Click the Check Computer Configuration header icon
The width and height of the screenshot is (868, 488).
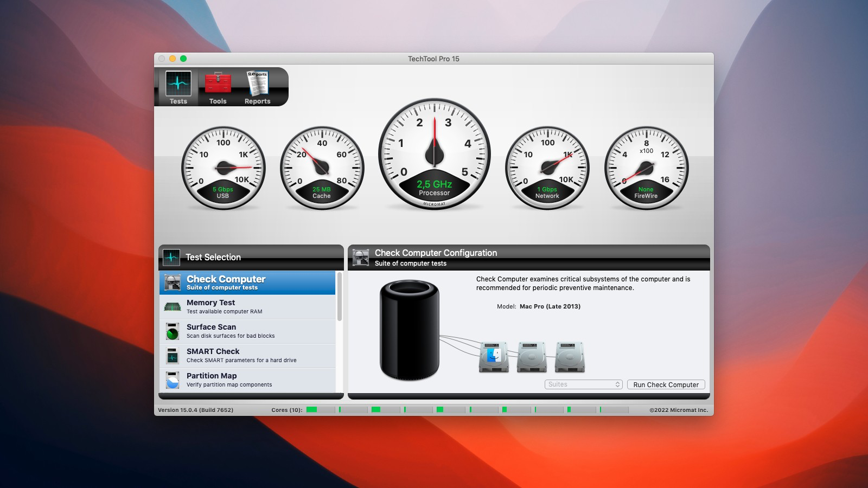pyautogui.click(x=360, y=257)
